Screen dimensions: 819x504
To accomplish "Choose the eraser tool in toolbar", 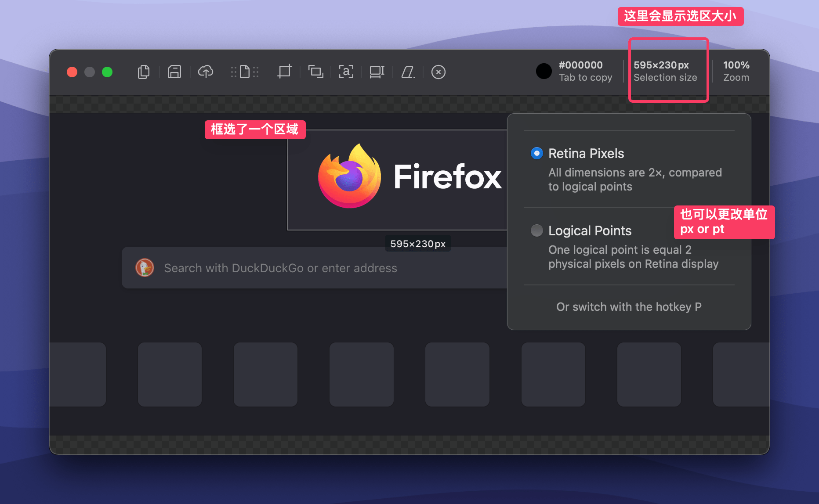I will click(x=408, y=72).
